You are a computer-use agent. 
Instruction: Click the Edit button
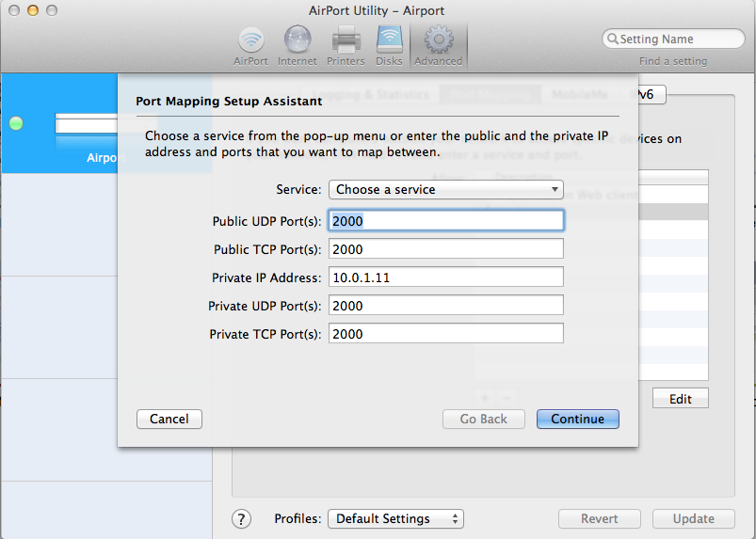coord(681,398)
